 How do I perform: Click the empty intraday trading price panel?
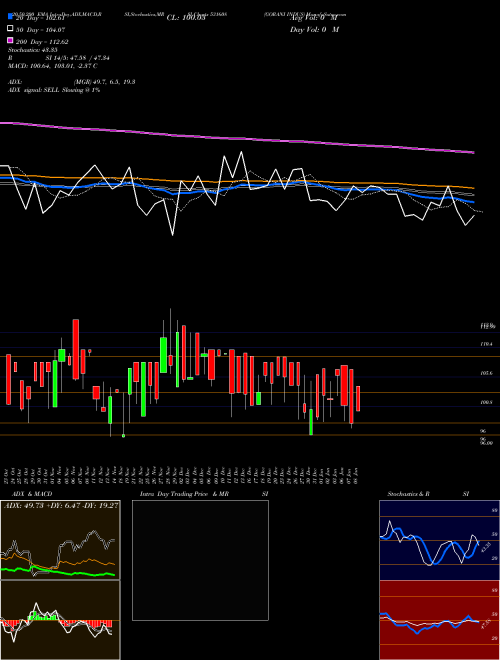200,560
